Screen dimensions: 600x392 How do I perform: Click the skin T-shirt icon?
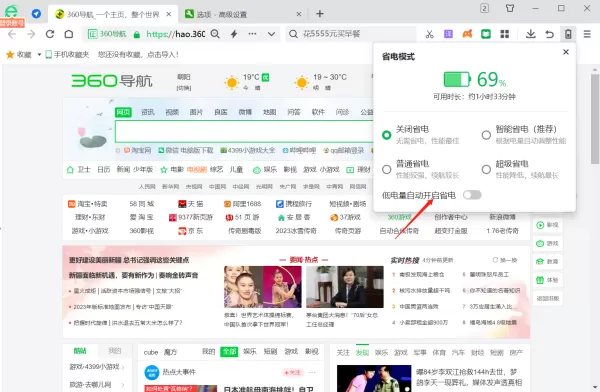coord(510,8)
